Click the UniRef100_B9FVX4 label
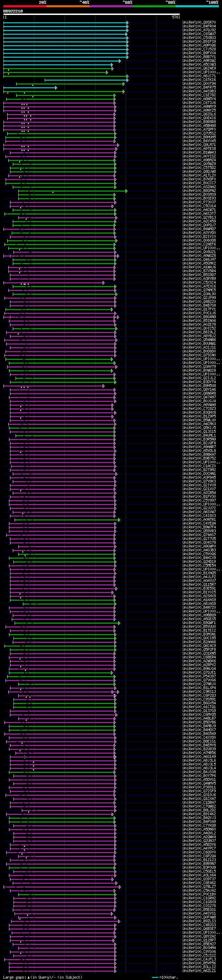 (199, 53)
